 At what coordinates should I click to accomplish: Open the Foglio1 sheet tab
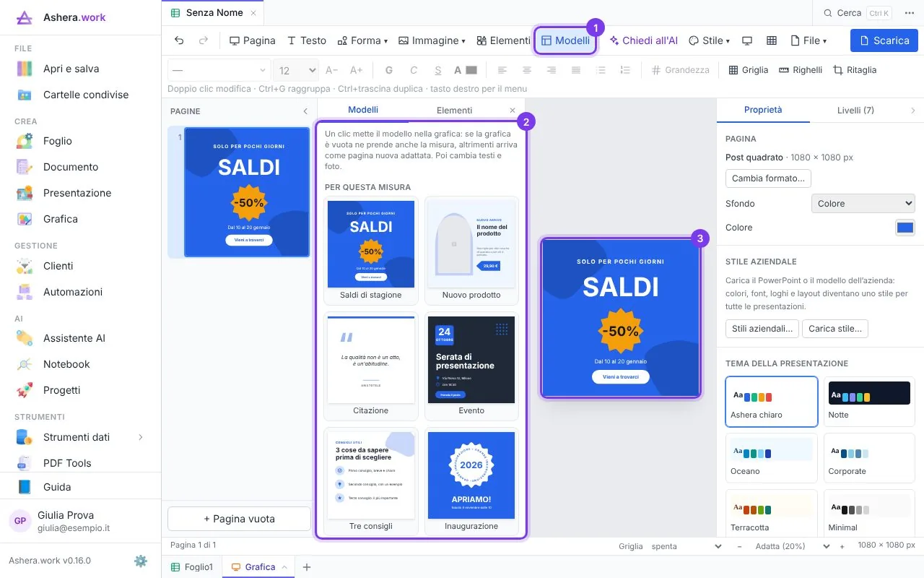(x=192, y=567)
